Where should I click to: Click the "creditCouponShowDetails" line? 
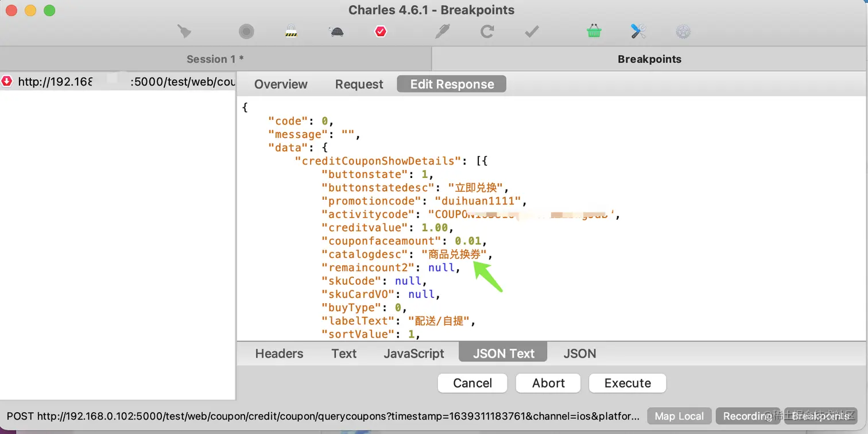tap(392, 161)
